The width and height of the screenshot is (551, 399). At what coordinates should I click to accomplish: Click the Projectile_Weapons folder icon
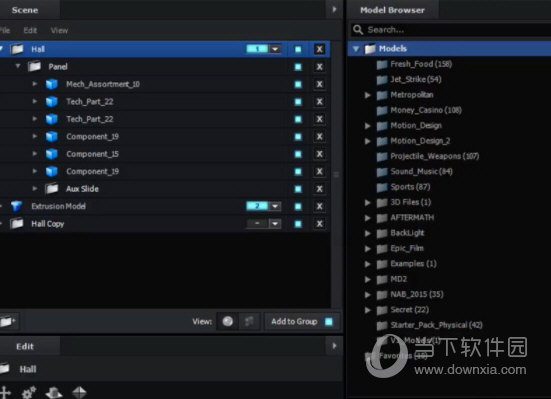tap(382, 156)
